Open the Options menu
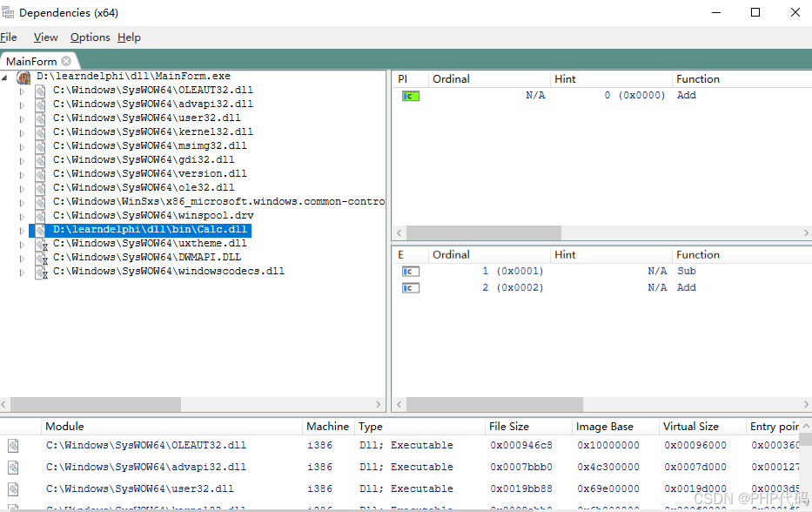This screenshot has width=812, height=512. tap(90, 37)
